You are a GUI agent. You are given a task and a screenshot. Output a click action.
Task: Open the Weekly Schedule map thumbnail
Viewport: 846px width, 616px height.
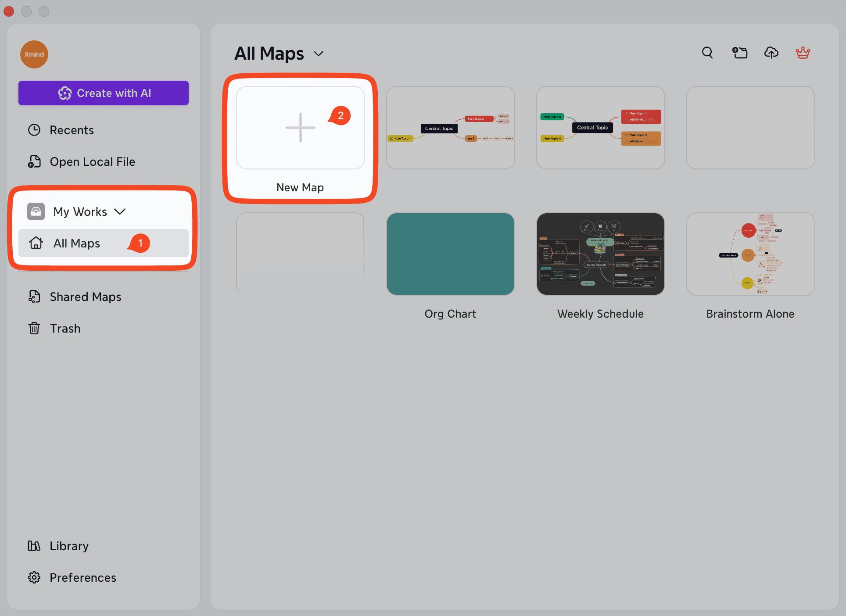600,254
